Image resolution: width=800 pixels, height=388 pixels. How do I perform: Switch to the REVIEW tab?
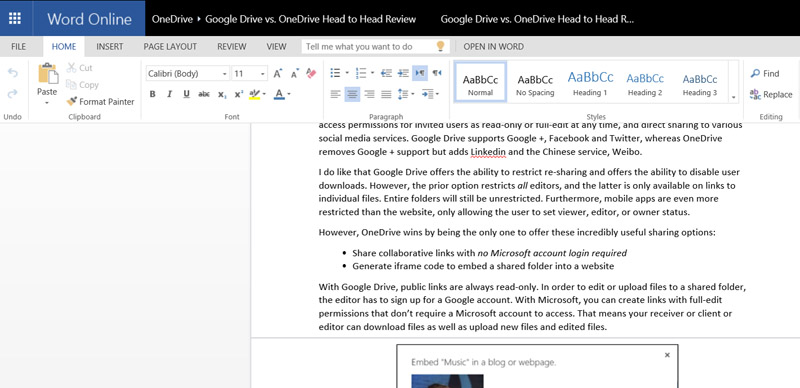232,46
